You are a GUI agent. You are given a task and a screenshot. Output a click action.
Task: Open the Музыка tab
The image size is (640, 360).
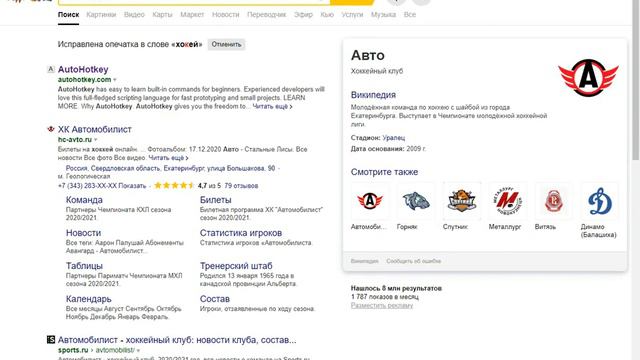click(x=383, y=14)
